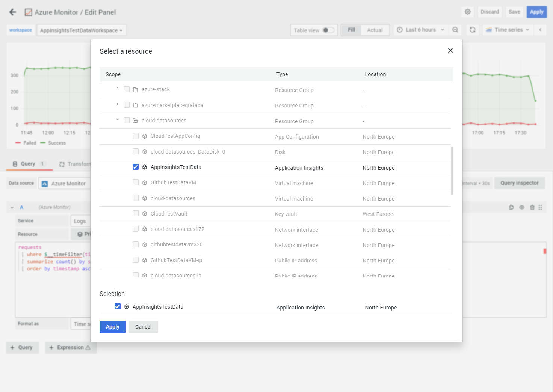Viewport: 553px width, 392px height.
Task: Click the refresh dashboard icon
Action: (472, 30)
